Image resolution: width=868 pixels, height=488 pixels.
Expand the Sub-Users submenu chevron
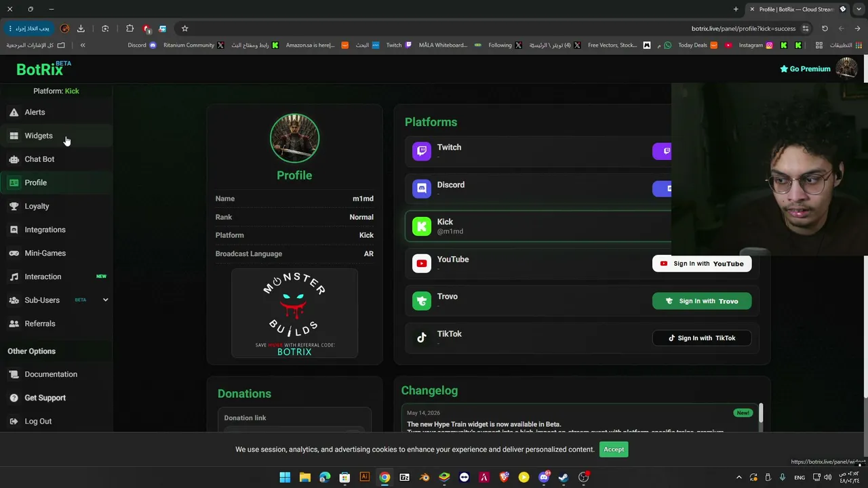105,300
